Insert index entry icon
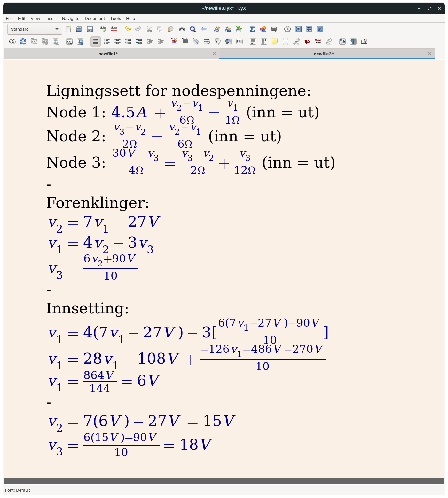The height and width of the screenshot is (498, 448). coord(229,42)
